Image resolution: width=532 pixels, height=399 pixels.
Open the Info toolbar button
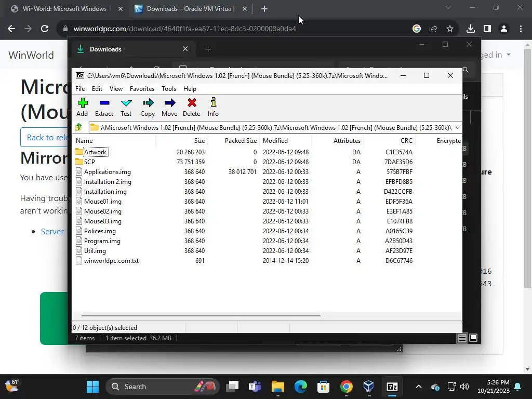pos(213,107)
